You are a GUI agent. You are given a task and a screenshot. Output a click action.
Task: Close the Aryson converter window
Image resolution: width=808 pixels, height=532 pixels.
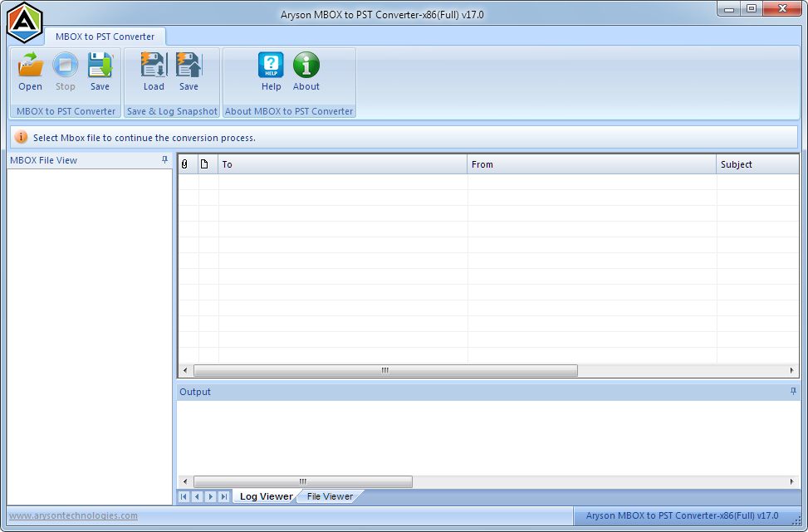coord(782,9)
